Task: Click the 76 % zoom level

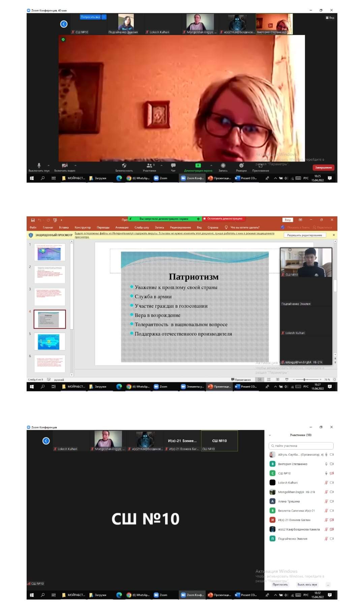Action: coord(327,380)
